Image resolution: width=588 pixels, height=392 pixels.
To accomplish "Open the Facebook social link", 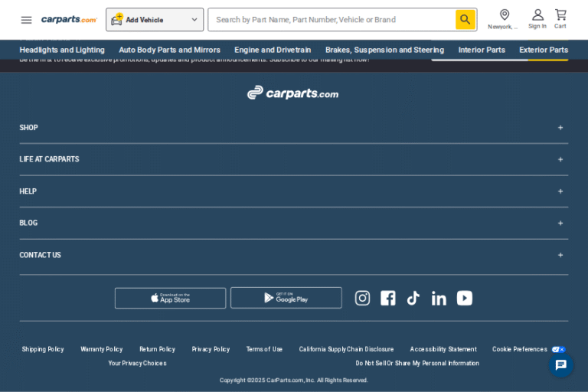I will click(388, 298).
